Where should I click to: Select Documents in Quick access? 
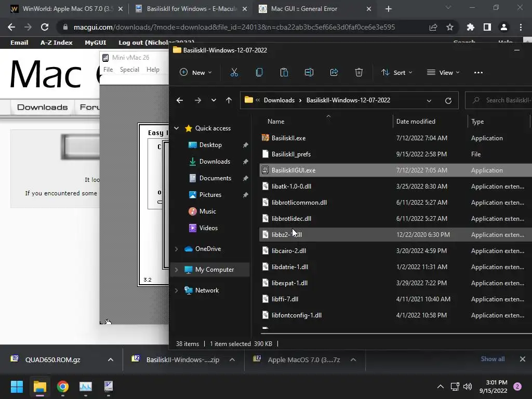click(x=215, y=178)
